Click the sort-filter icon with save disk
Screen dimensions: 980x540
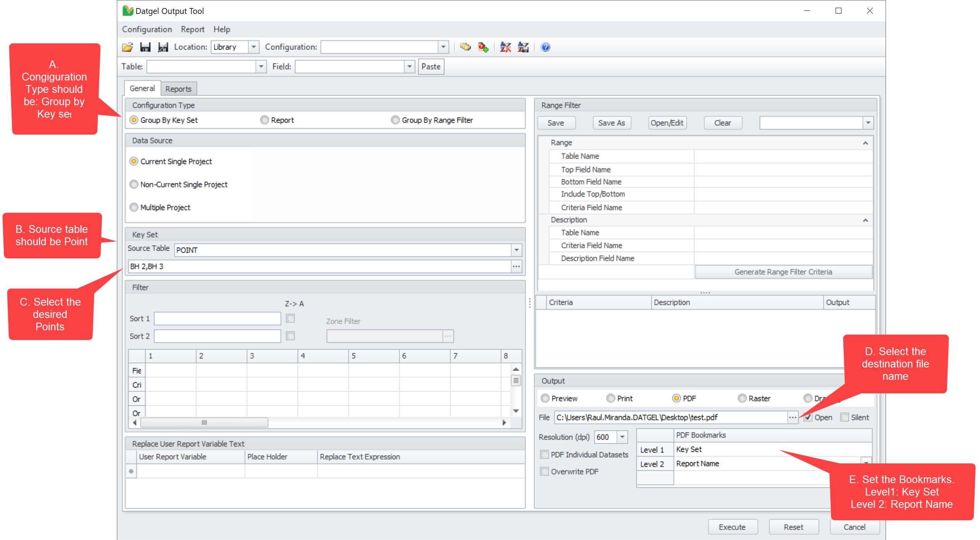[x=523, y=47]
